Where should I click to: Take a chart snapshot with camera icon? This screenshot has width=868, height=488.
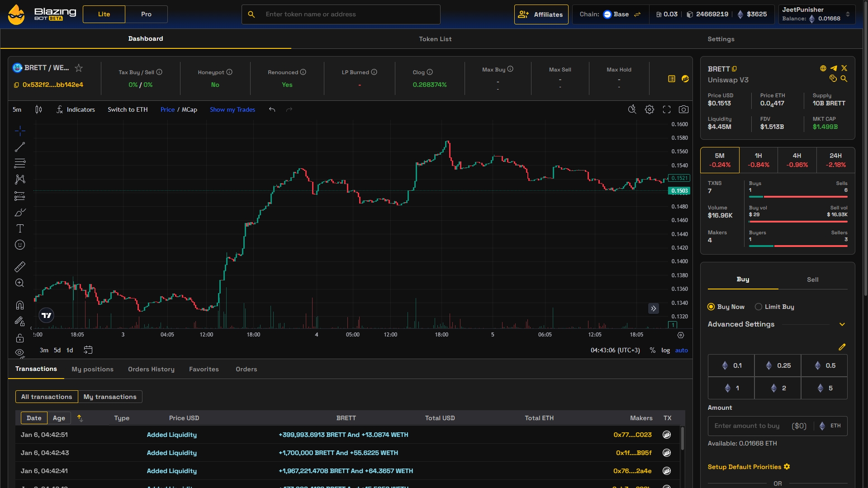[x=683, y=109]
